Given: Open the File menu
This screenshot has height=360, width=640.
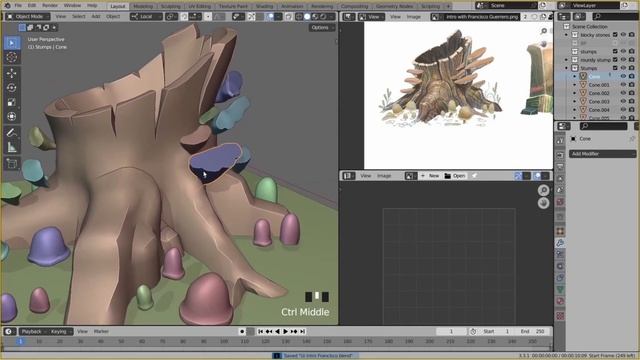Looking at the screenshot, I should (x=18, y=6).
